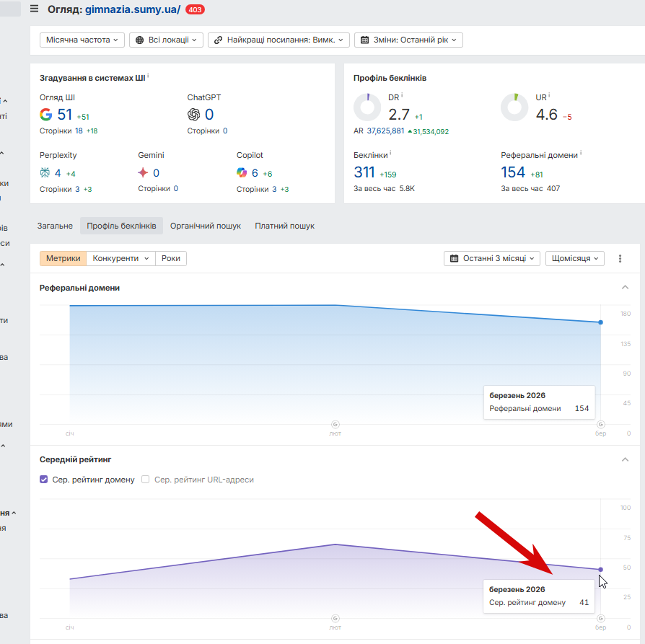Switch to the Профіль беклінків tab
The image size is (645, 644).
point(121,226)
